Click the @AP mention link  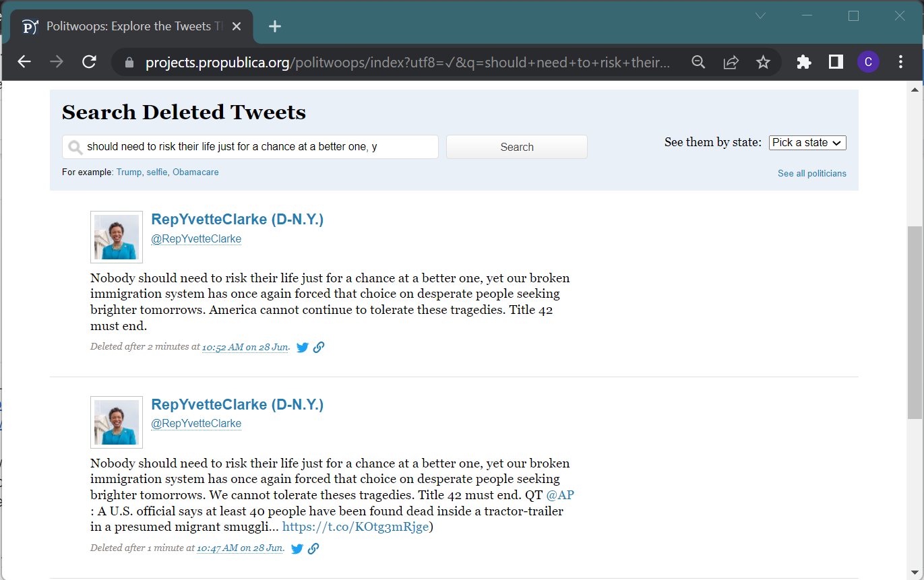coord(560,495)
